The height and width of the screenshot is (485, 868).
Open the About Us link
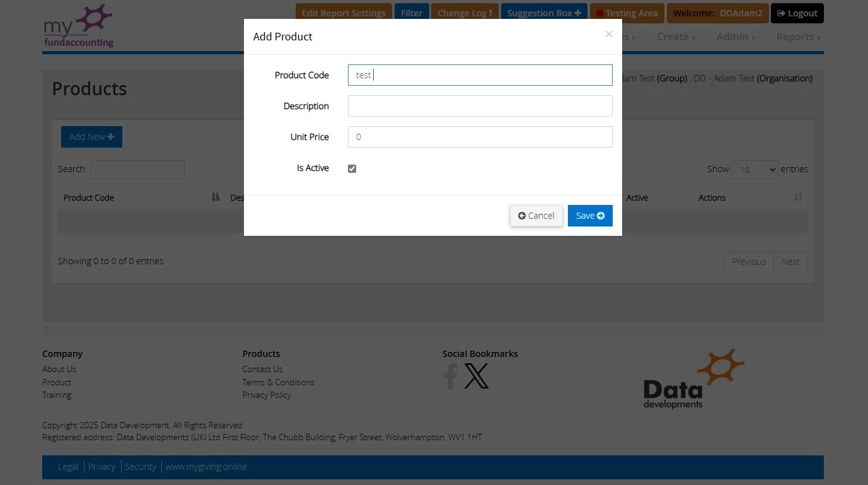point(59,369)
